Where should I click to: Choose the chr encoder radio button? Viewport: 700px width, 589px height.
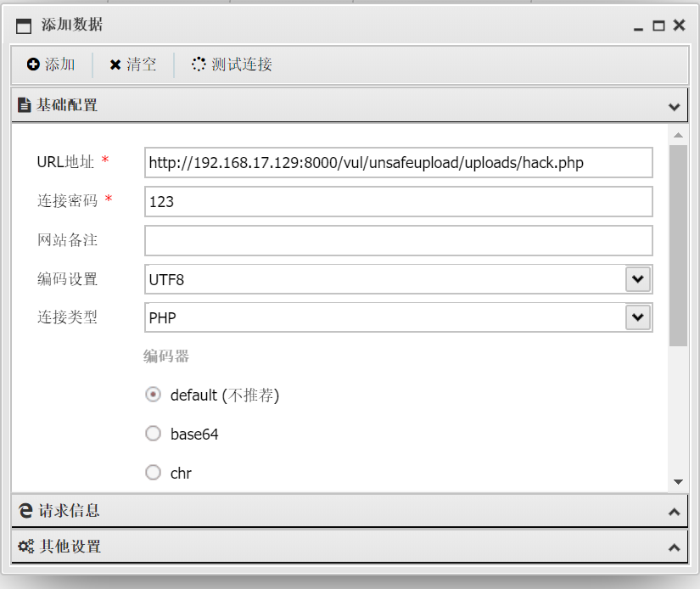coord(154,473)
